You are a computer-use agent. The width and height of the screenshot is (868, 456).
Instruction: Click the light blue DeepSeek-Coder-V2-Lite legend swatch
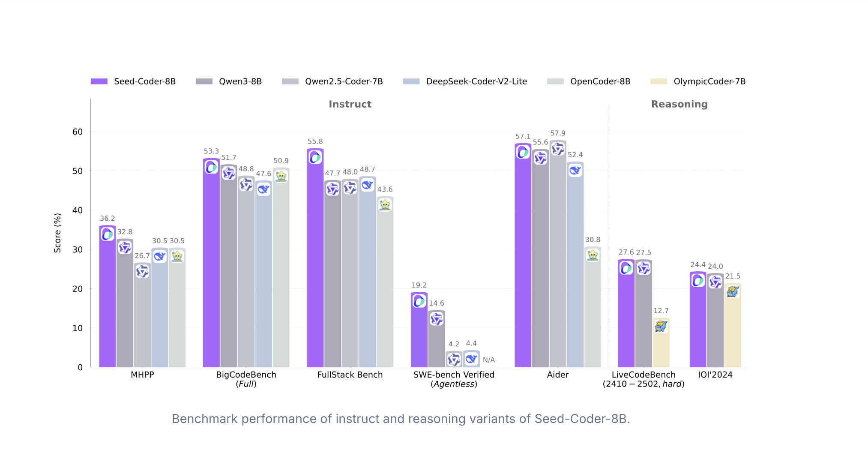[411, 81]
